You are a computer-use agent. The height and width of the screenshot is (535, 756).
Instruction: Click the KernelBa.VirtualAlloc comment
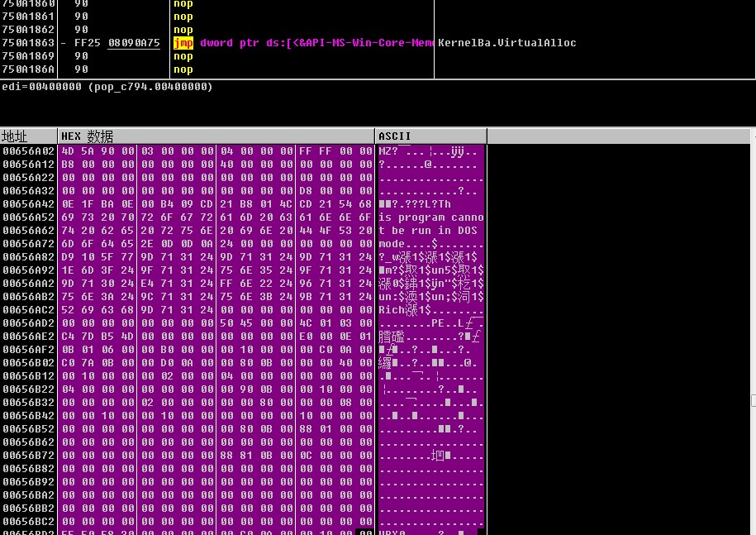point(506,43)
